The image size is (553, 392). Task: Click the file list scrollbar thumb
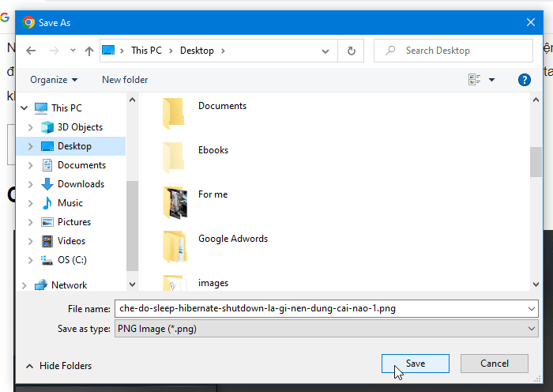[536, 162]
